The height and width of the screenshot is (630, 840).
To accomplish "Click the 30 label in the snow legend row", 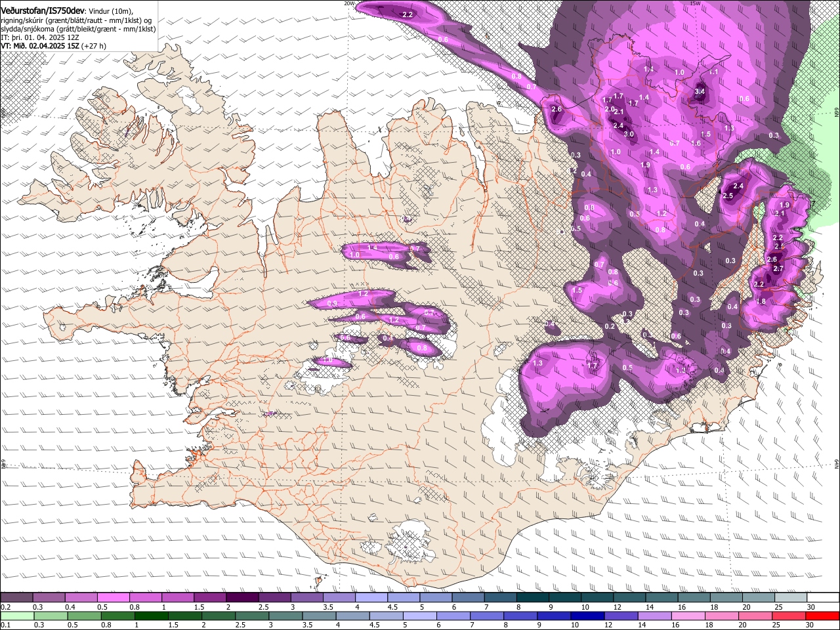I will (811, 607).
